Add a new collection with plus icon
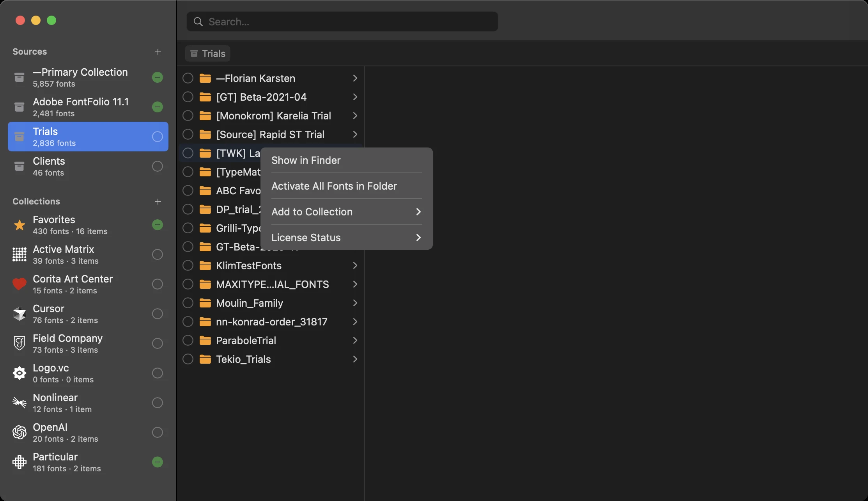 coord(158,202)
